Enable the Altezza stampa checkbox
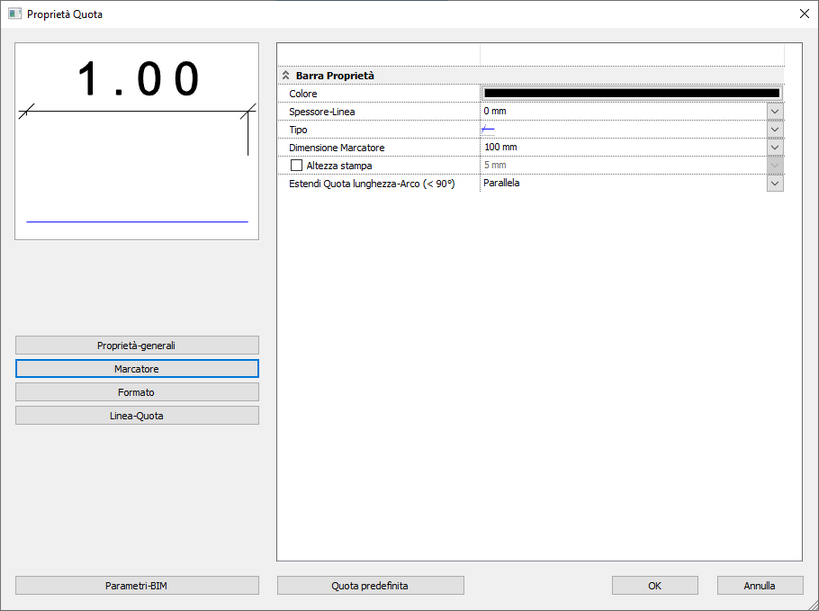The width and height of the screenshot is (819, 611). coord(296,165)
